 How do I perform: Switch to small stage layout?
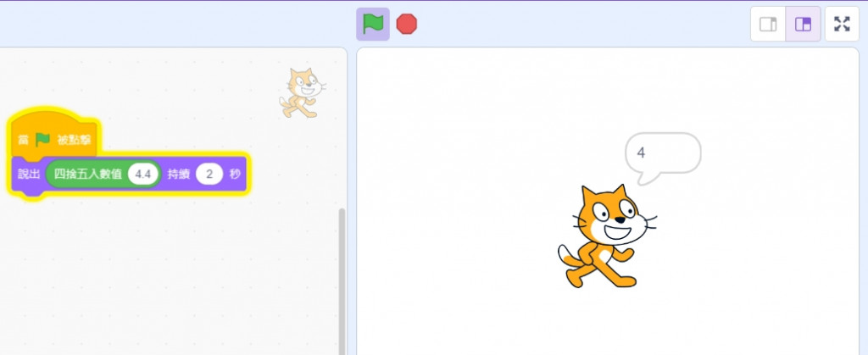pos(768,25)
